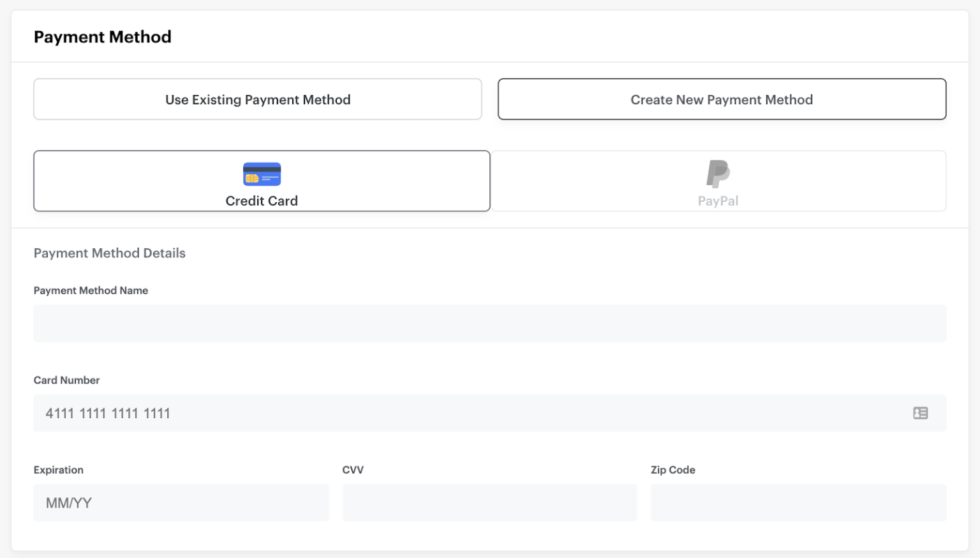Click the Expiration MM/YY field
This screenshot has height=558, width=980.
pyautogui.click(x=181, y=502)
